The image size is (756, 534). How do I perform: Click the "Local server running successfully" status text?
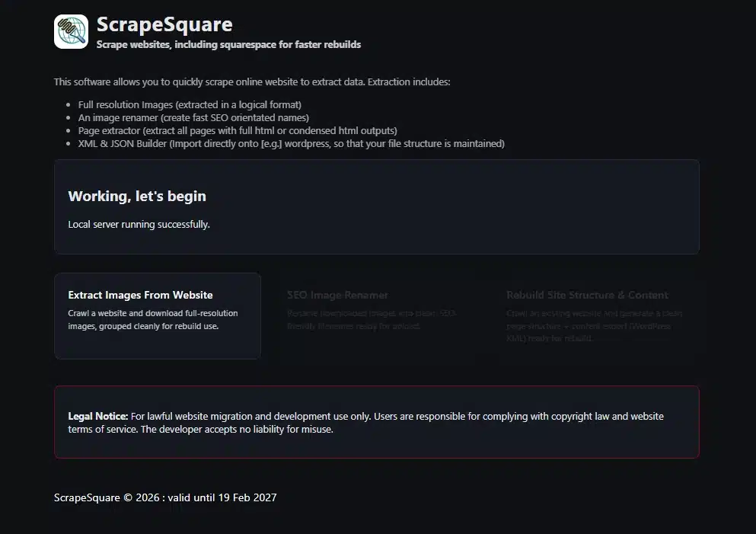[x=139, y=225]
